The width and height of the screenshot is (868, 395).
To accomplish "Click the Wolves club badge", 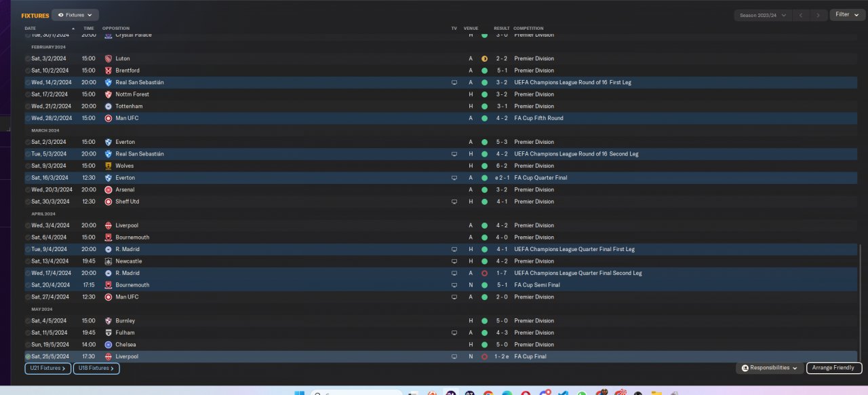I will pos(108,166).
